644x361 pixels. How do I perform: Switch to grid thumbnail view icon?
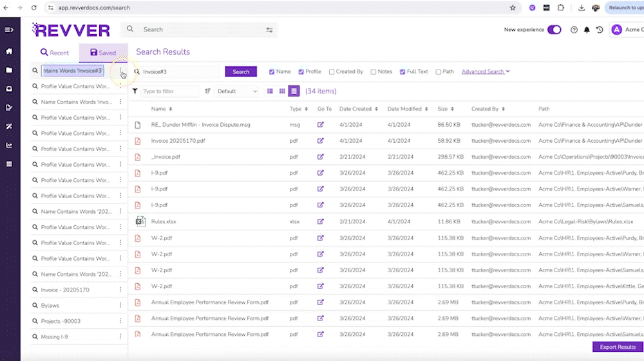[x=282, y=91]
